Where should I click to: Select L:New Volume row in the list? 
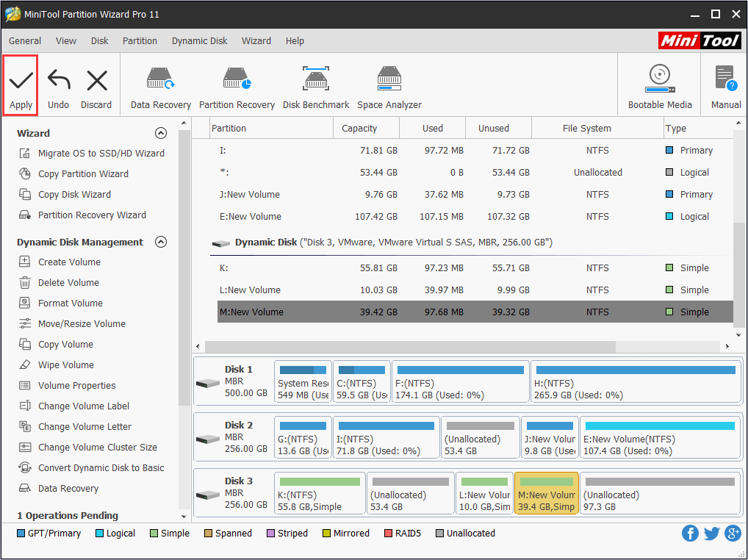pyautogui.click(x=475, y=290)
